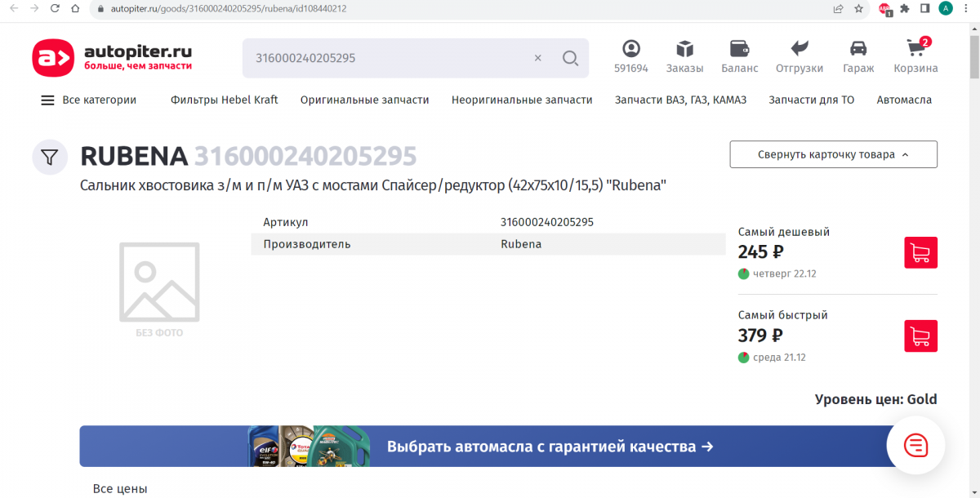Go to Оригинальные запчасти section
Viewport: 980px width, 498px height.
[364, 100]
